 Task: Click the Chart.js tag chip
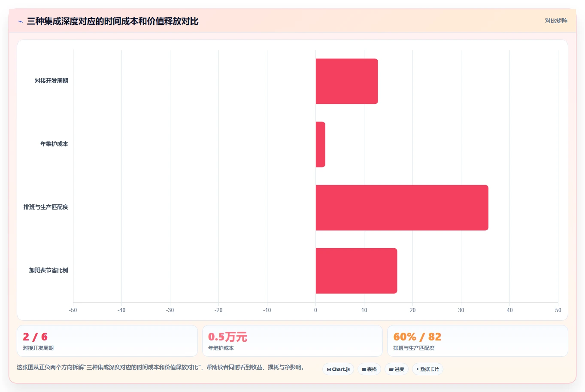tap(338, 369)
